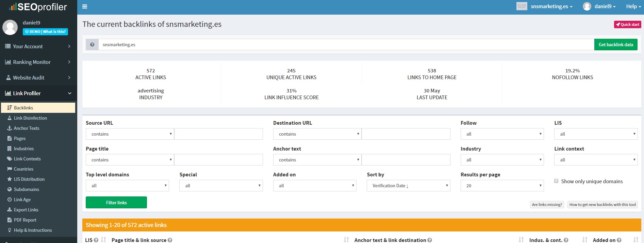Open Results per page dropdown
Screen dimensions: 644x243
[502, 186]
